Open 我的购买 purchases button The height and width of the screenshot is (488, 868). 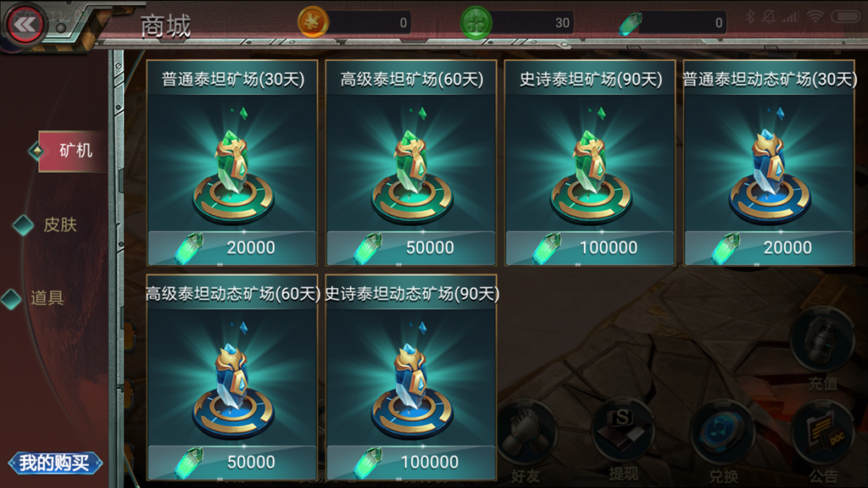coord(55,463)
